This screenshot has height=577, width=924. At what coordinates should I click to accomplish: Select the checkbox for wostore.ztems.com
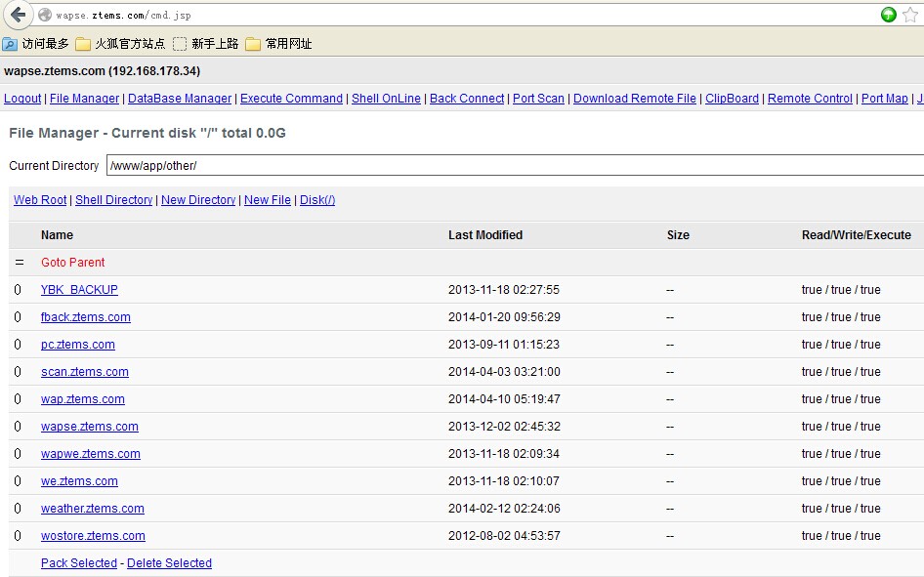tap(18, 536)
